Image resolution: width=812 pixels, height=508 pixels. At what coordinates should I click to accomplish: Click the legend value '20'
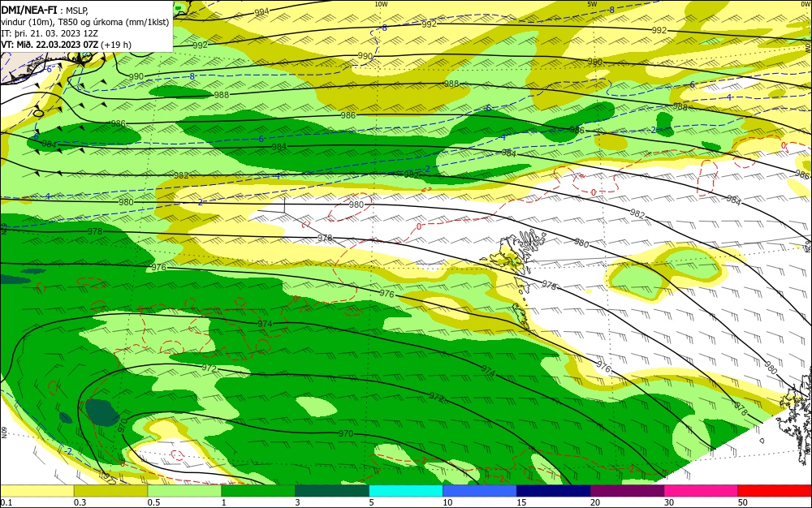tap(595, 502)
